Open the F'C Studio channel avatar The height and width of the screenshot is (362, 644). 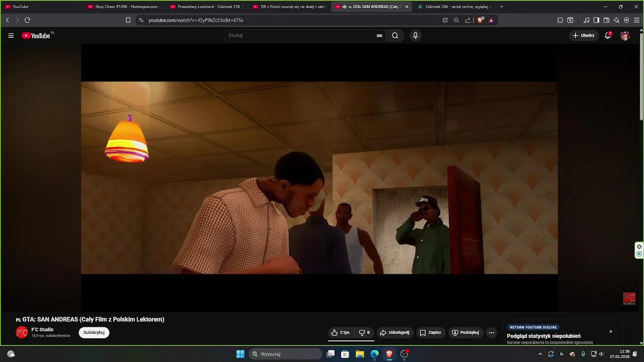coord(22,332)
